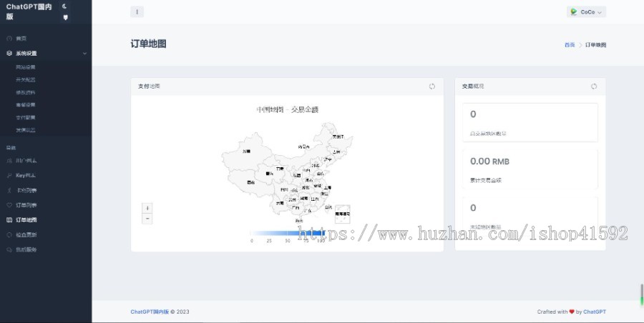The height and width of the screenshot is (323, 644).
Task: Open 修改资料 submenu item
Action: (26, 92)
